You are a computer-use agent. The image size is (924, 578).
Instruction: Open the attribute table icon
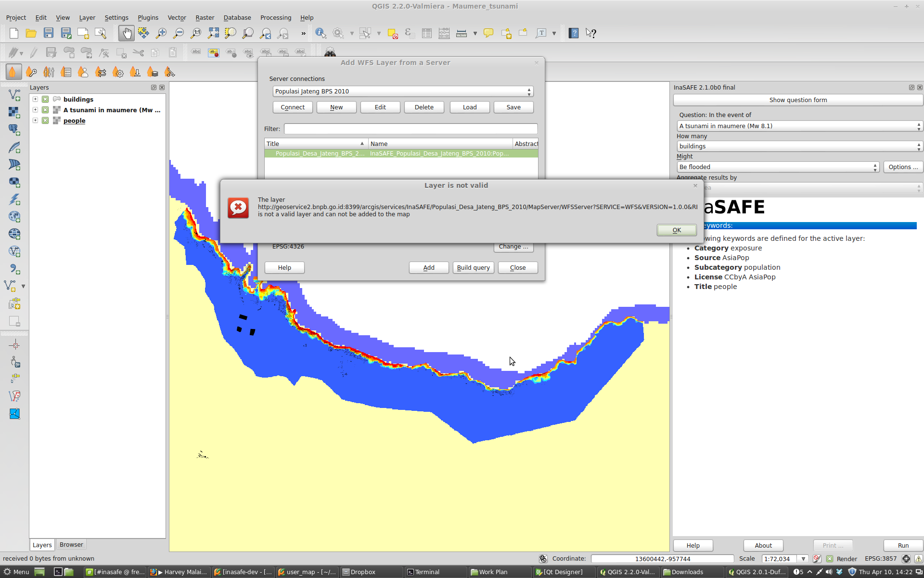coord(426,33)
